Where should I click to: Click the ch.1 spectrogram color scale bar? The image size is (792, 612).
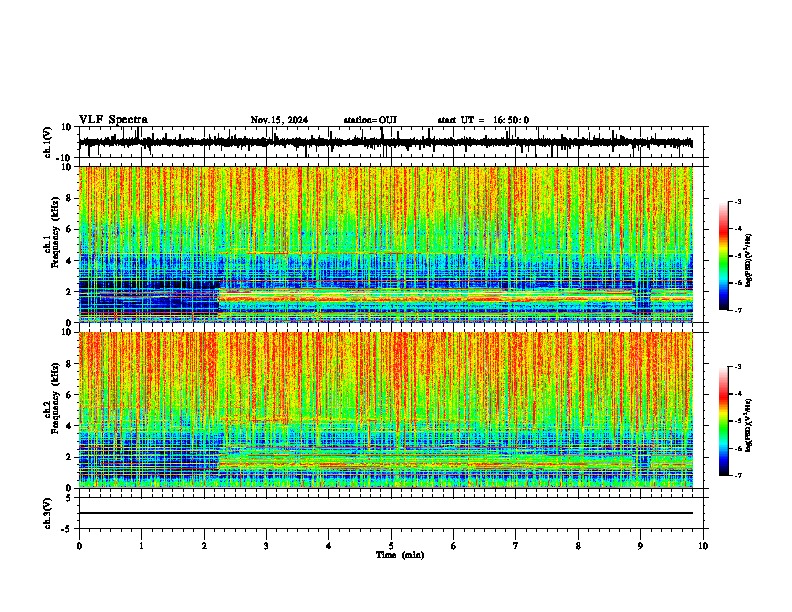[x=724, y=256]
